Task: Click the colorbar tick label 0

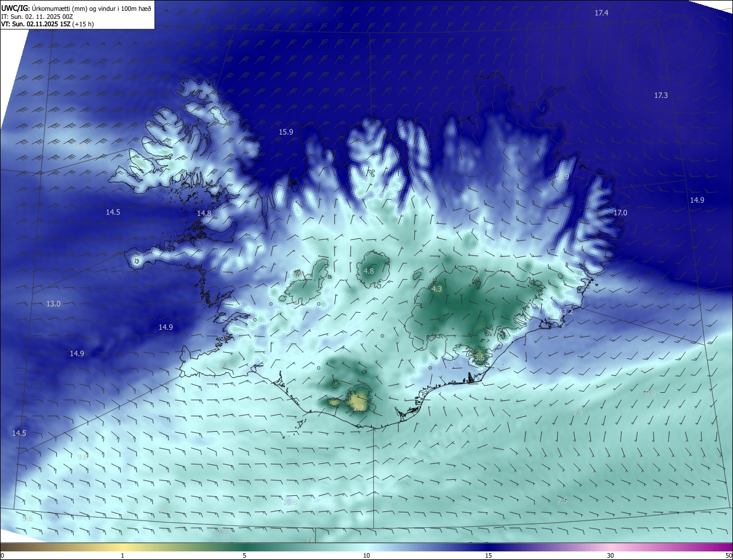Action: click(x=2, y=555)
